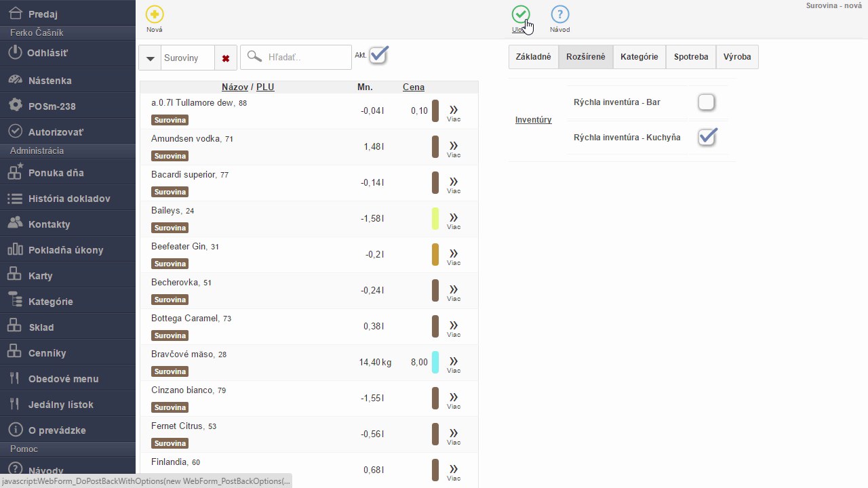Viewport: 868px width, 488px height.
Task: Expand Viac for Beefeater Gin
Action: pyautogui.click(x=454, y=256)
